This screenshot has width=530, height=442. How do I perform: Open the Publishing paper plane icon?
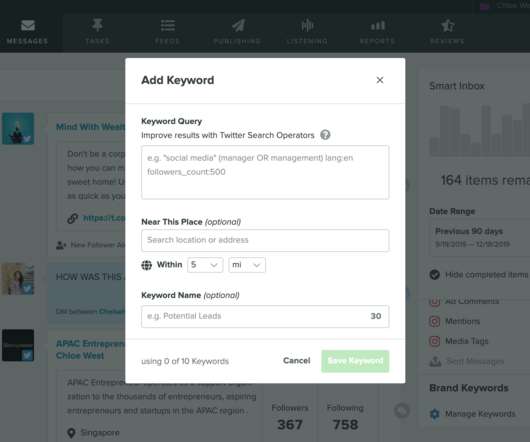pos(238,25)
